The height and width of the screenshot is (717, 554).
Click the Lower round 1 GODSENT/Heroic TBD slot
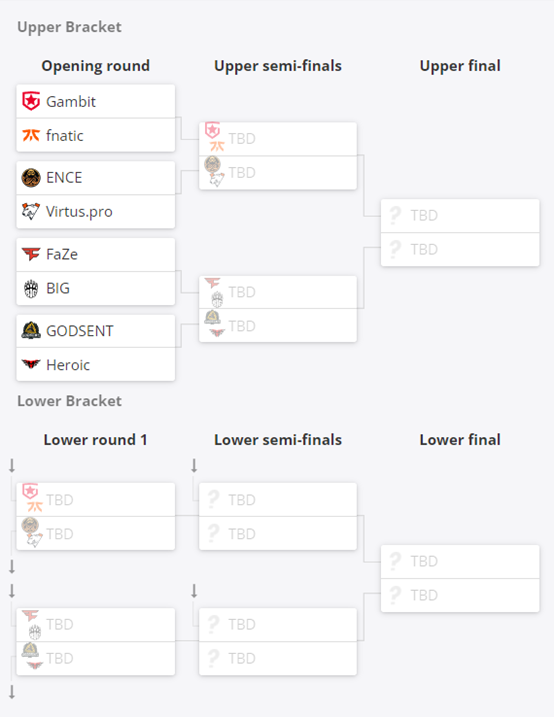pos(96,658)
